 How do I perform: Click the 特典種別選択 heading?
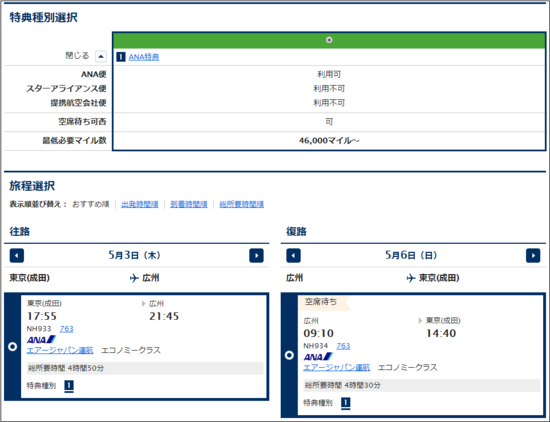(x=43, y=17)
